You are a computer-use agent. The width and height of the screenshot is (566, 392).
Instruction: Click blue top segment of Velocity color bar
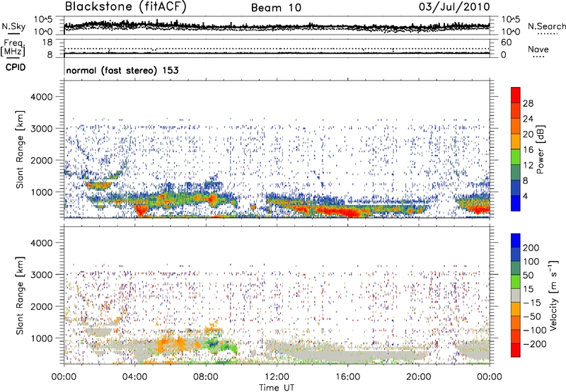516,241
